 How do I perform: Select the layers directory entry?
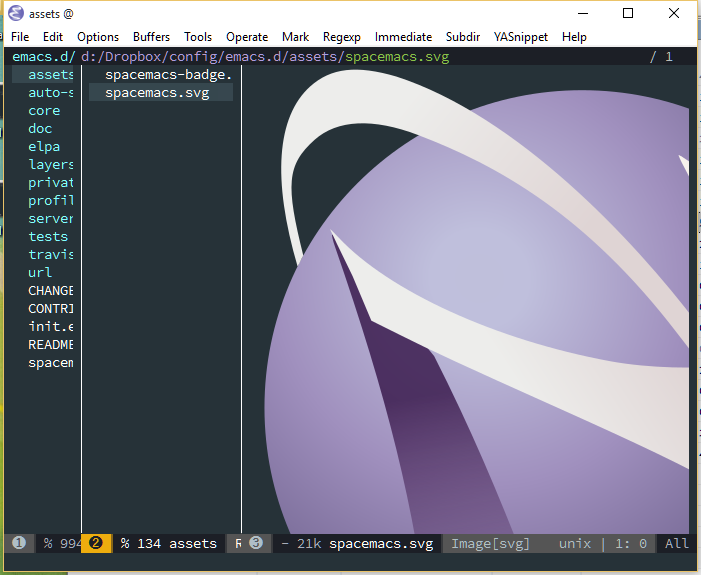(x=51, y=165)
